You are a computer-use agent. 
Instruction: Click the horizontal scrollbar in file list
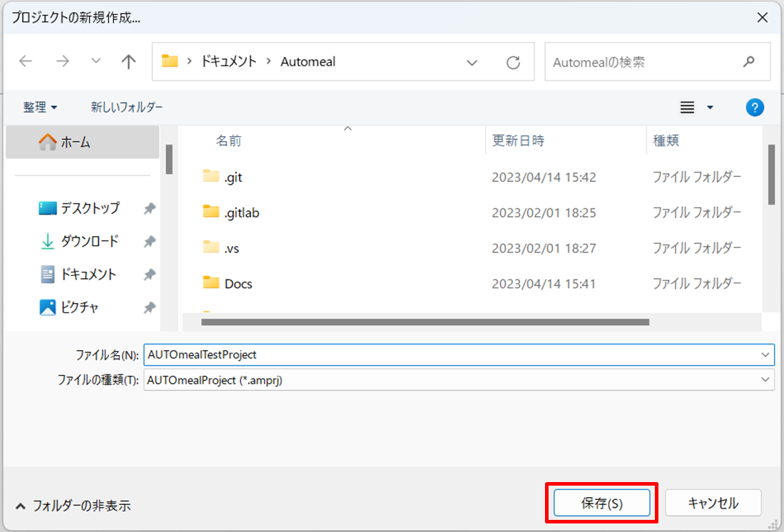tap(424, 322)
